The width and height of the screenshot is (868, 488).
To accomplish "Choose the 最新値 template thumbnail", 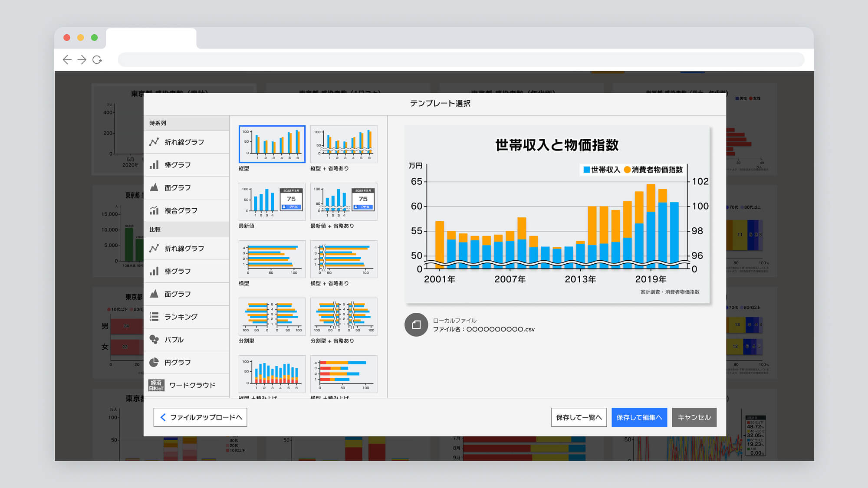I will [272, 202].
